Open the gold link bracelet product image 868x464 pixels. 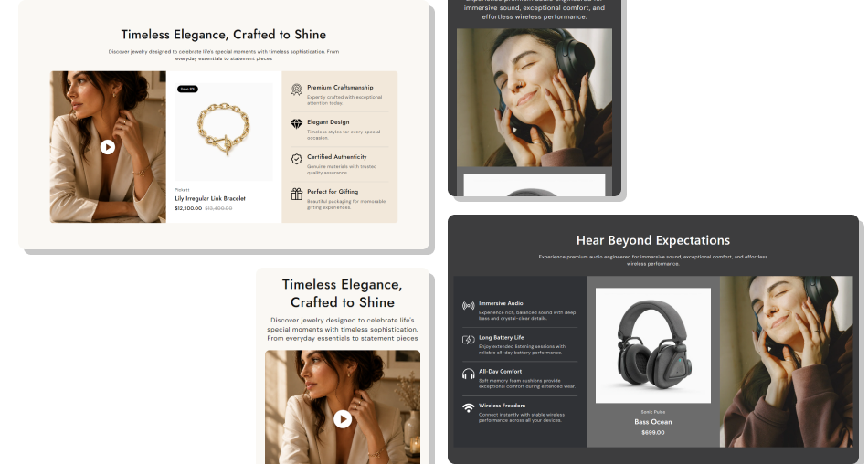pos(224,132)
